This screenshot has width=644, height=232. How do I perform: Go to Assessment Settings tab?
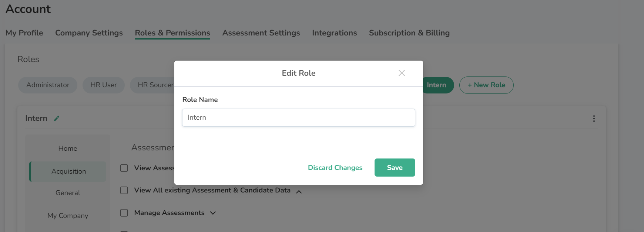tap(261, 33)
